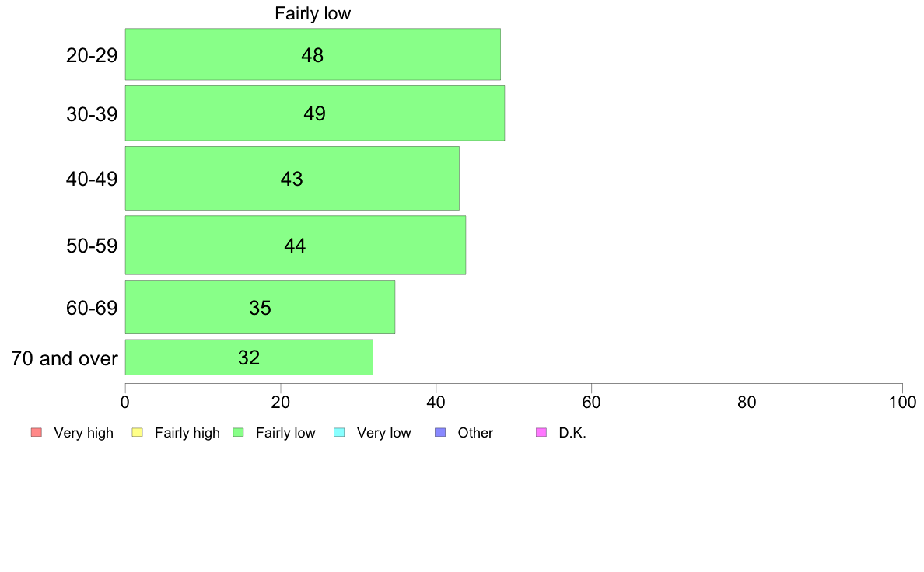Click the cyan Very low legend swatch
This screenshot has width=924, height=572.
pyautogui.click(x=338, y=433)
